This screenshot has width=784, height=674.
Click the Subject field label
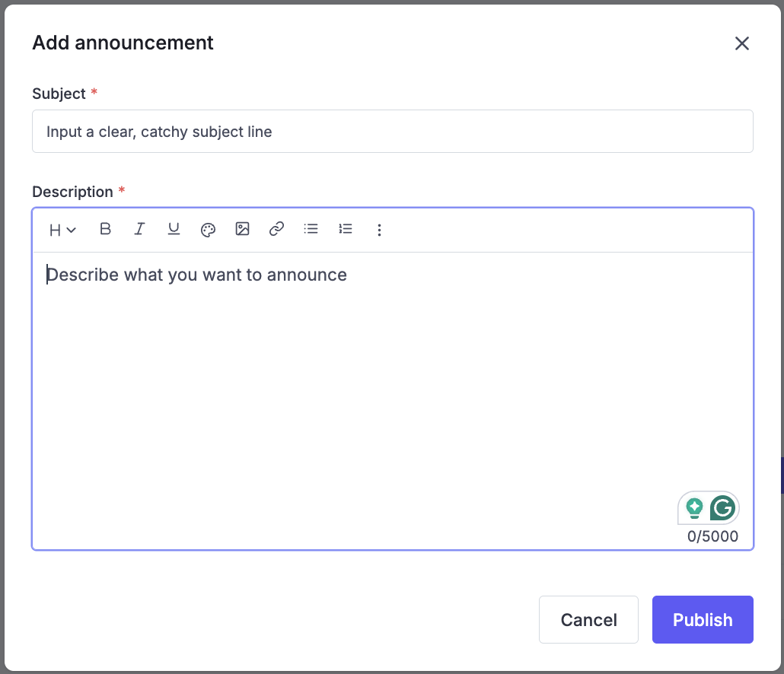(59, 94)
